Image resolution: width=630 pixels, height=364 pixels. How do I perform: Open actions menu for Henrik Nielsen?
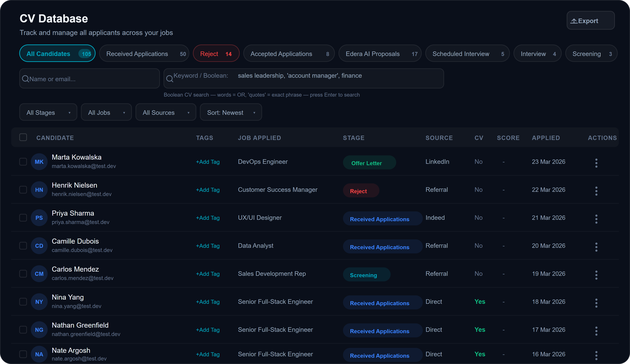596,191
